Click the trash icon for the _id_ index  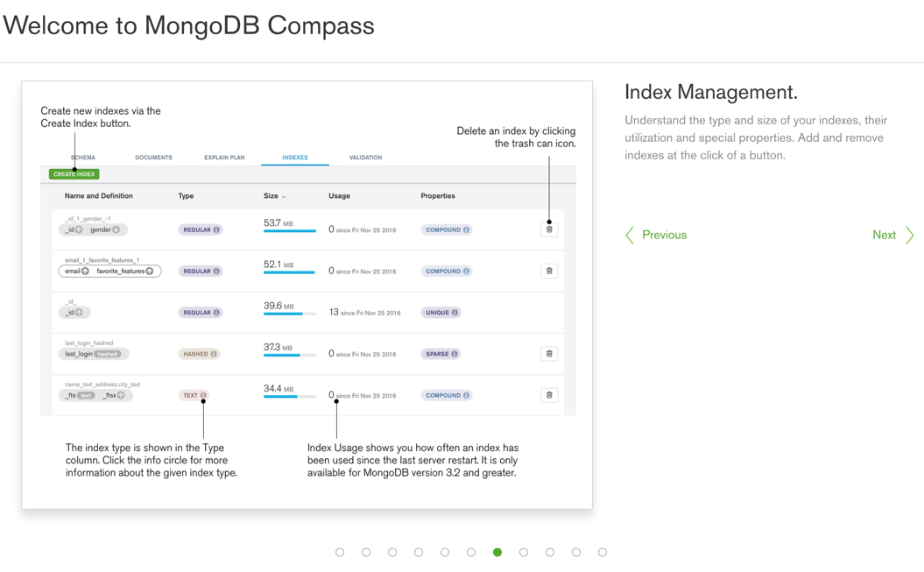point(549,312)
